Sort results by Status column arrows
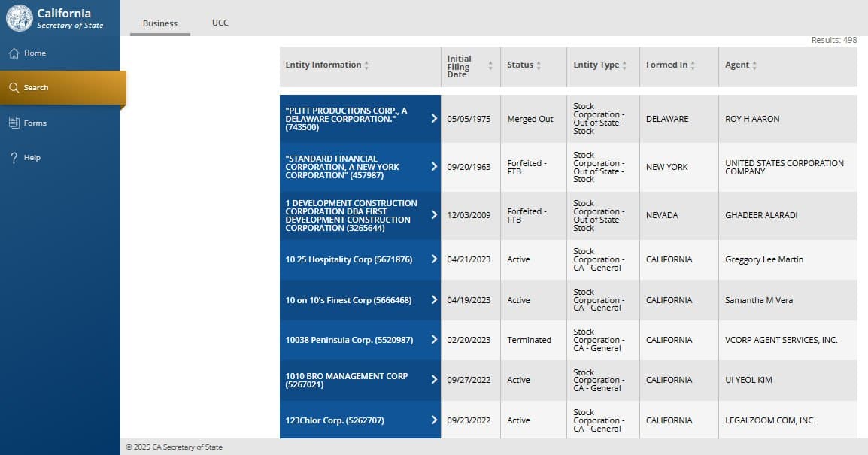Image resolution: width=868 pixels, height=455 pixels. click(x=539, y=65)
